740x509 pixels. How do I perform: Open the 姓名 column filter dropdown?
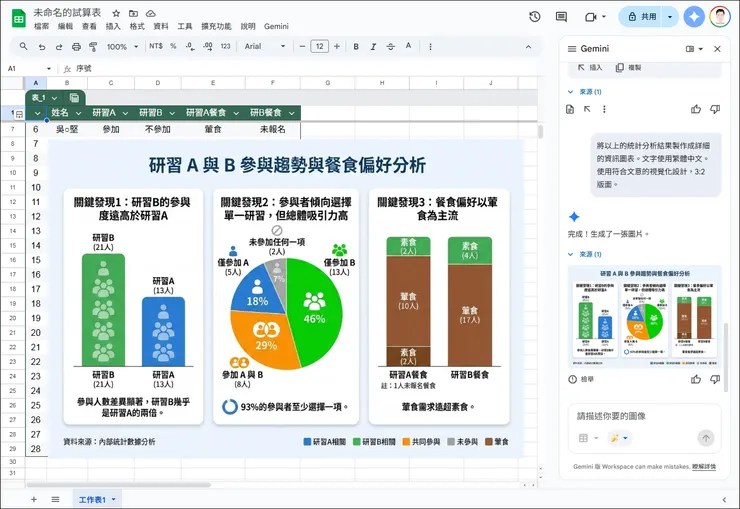[x=78, y=113]
